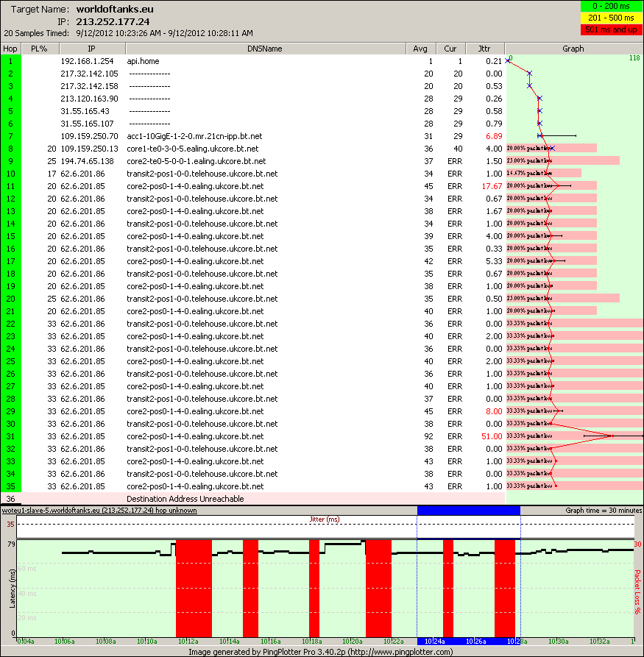The width and height of the screenshot is (644, 657).
Task: Click red jitter value 51.00 in hop 31
Action: tap(492, 436)
